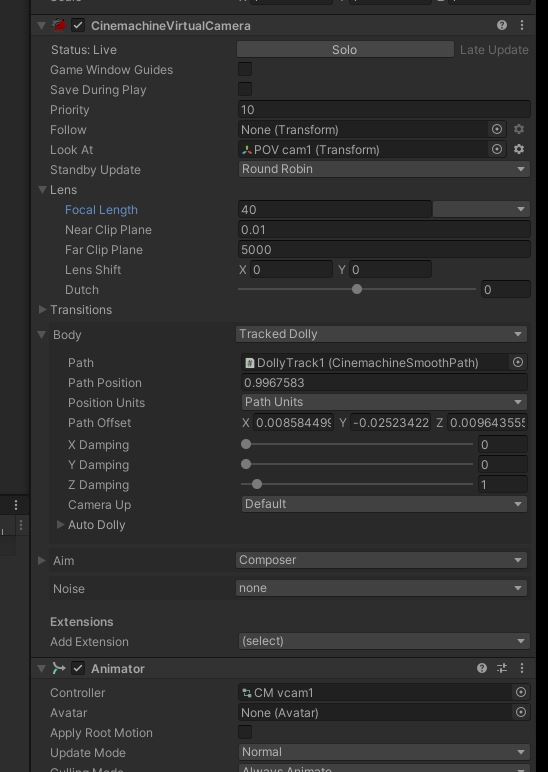Click the Near Clip Plane field
Viewport: 548px width, 772px height.
point(384,229)
